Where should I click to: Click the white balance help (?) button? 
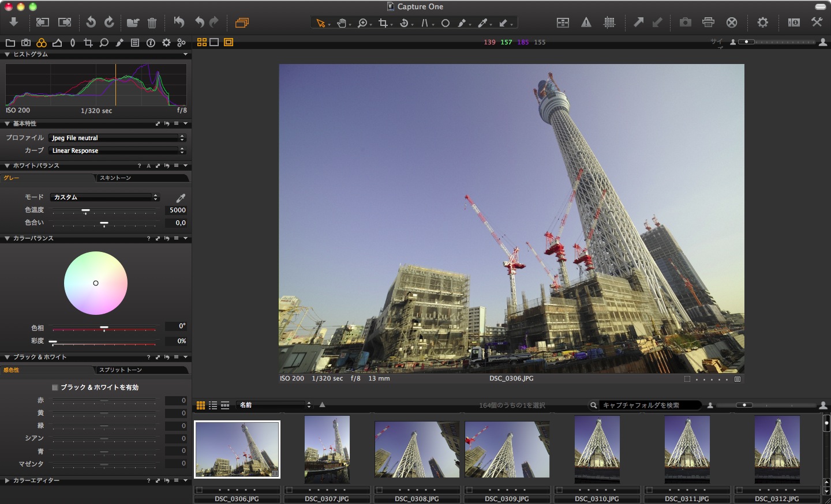click(x=138, y=166)
